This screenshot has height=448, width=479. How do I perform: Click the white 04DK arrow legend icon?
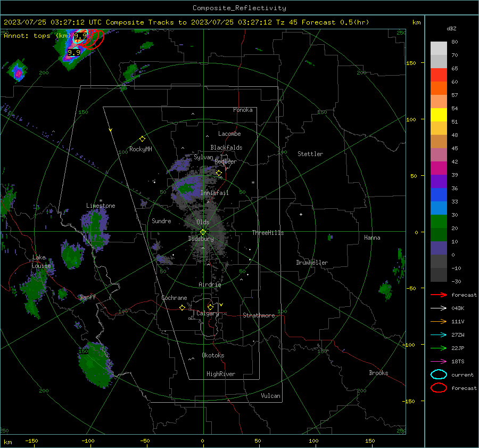click(x=439, y=308)
